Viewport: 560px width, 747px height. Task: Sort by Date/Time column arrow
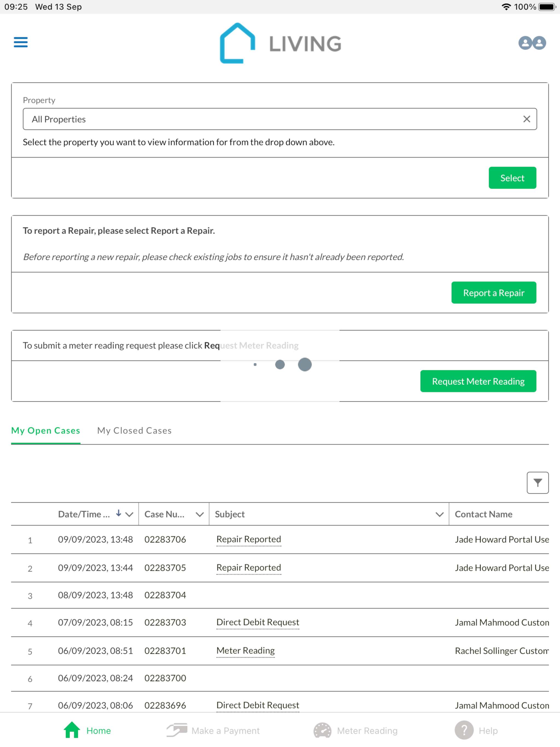pyautogui.click(x=119, y=513)
